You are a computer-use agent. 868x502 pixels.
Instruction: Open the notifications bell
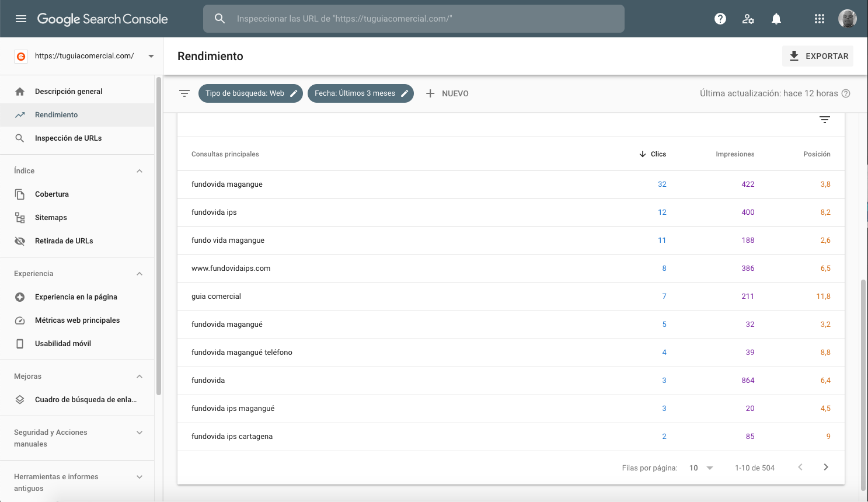[776, 19]
